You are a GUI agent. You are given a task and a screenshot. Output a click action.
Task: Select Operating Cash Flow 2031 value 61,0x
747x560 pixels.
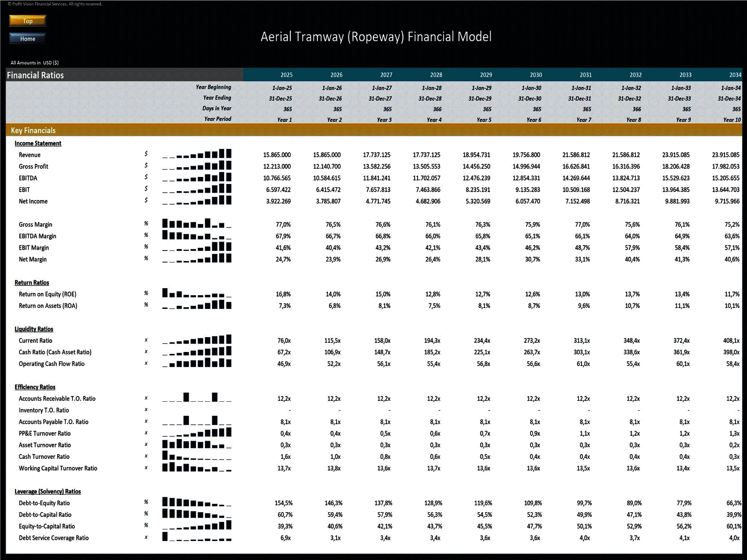tap(583, 364)
